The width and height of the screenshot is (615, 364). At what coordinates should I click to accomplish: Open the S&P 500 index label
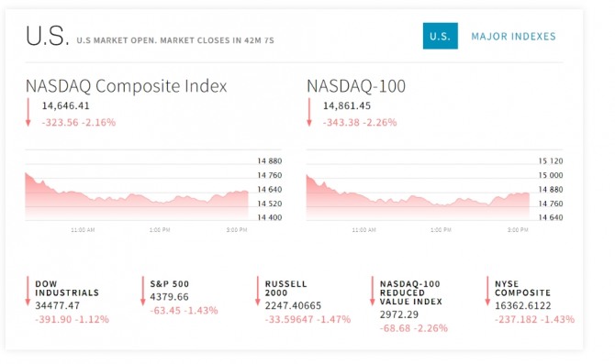[170, 284]
